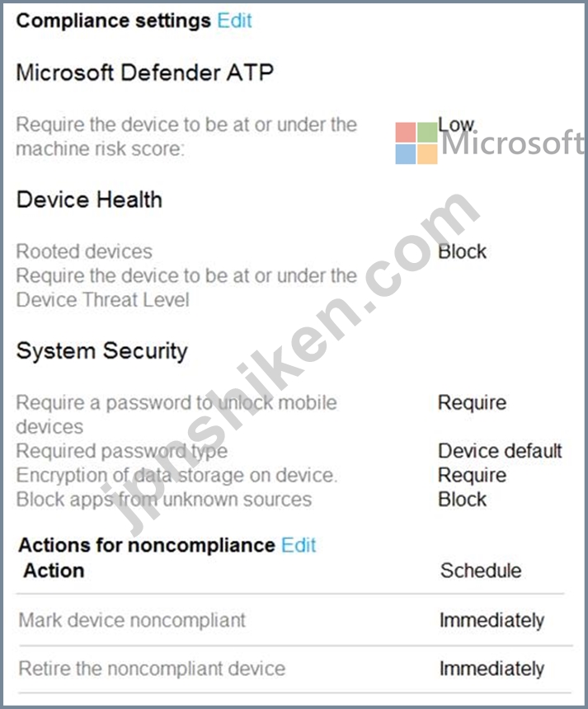Viewport: 588px width, 709px height.
Task: Click the Low machine risk score value
Action: click(x=456, y=124)
